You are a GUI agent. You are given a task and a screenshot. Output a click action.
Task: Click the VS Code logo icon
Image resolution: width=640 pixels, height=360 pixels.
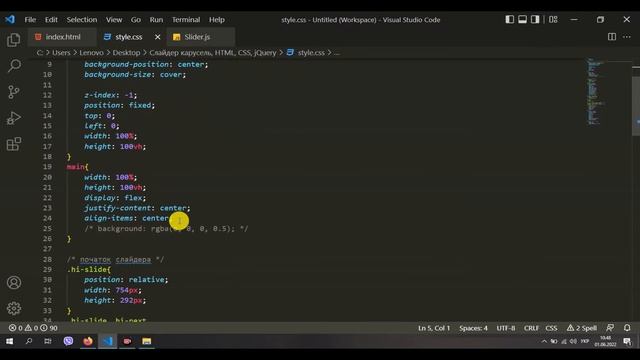click(x=10, y=19)
